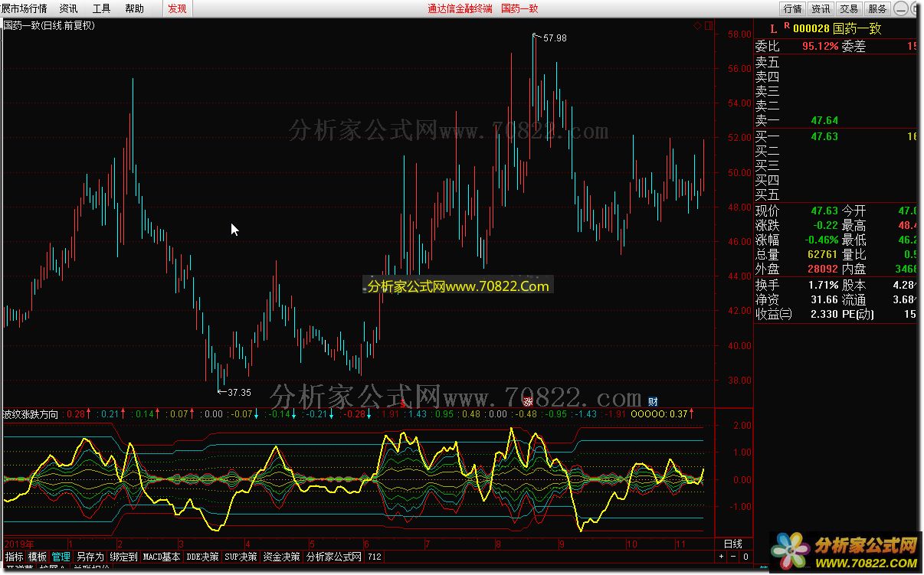Viewport: 924px width, 575px height.
Task: Click the minus zoom button at the bottom right
Action: pyautogui.click(x=732, y=557)
